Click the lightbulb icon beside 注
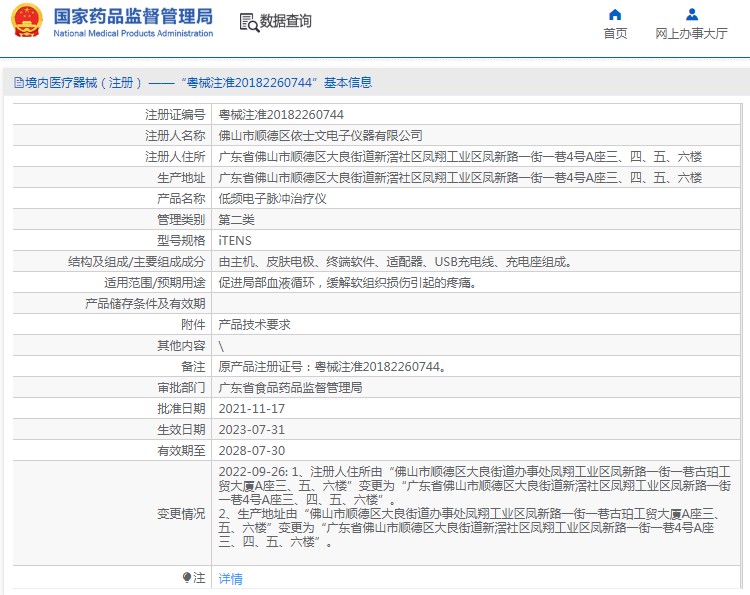 (186, 578)
